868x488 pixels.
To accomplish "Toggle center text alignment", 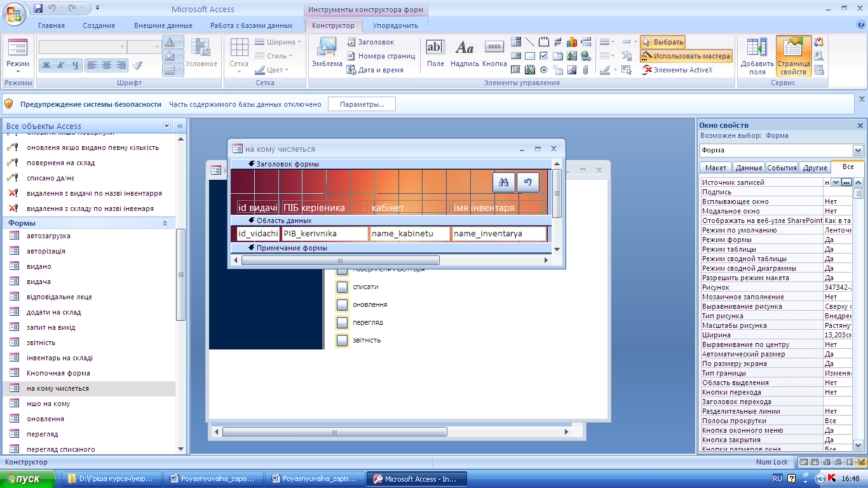I will click(107, 65).
